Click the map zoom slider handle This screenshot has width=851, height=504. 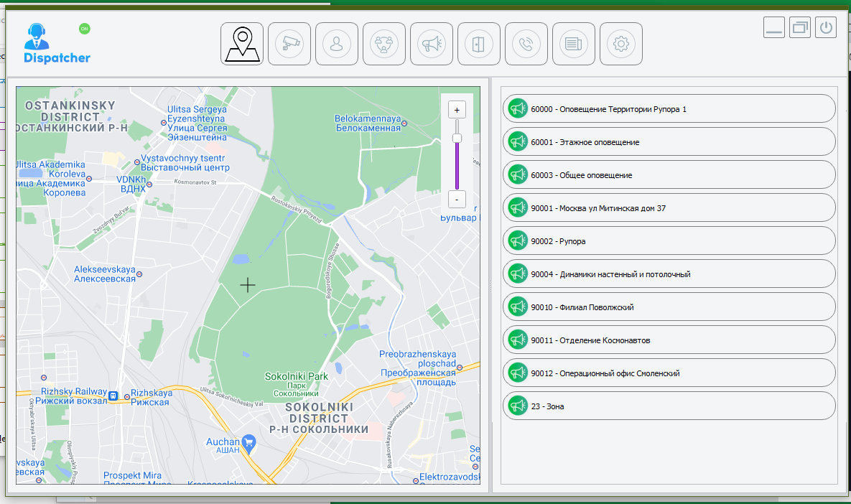click(x=457, y=139)
